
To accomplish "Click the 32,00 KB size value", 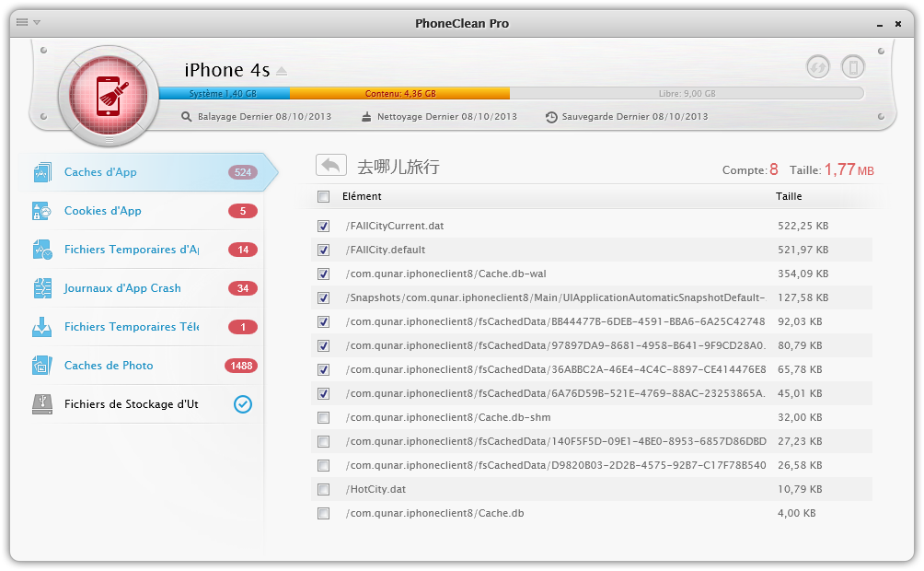I will [800, 417].
